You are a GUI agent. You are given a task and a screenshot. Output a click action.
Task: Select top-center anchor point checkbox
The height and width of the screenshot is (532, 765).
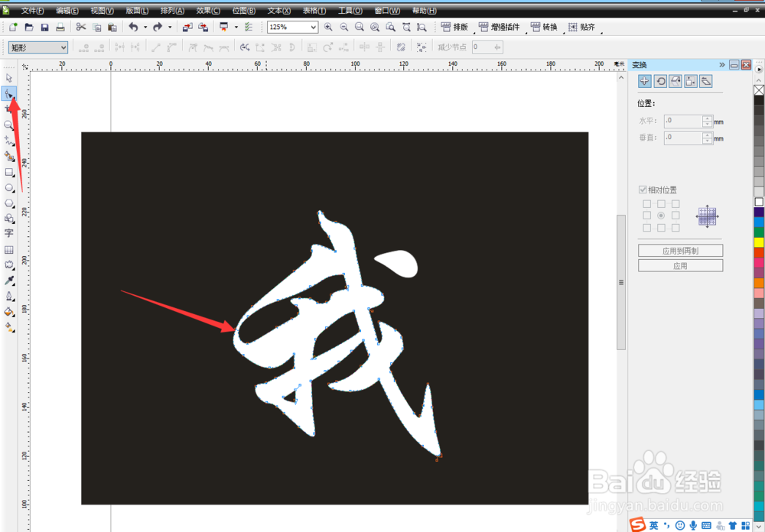(x=661, y=204)
